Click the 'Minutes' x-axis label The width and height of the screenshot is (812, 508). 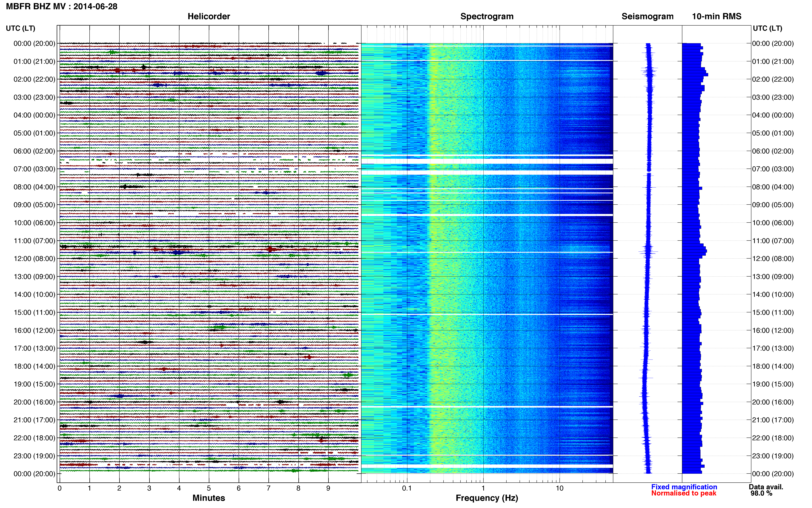pyautogui.click(x=209, y=498)
